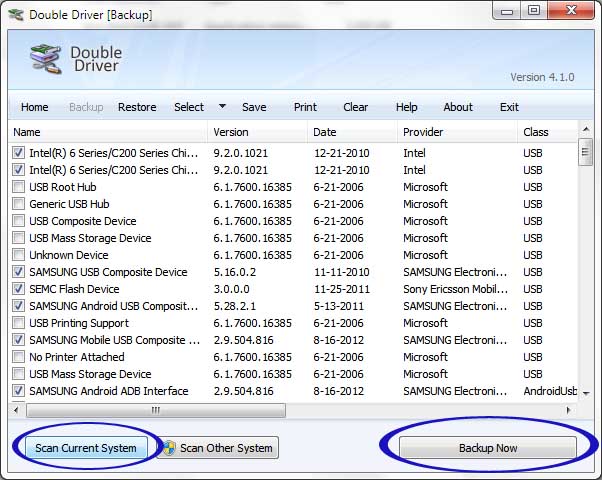Screen dimensions: 602x480
Task: Select the USB Root Hub row name
Action: point(63,187)
